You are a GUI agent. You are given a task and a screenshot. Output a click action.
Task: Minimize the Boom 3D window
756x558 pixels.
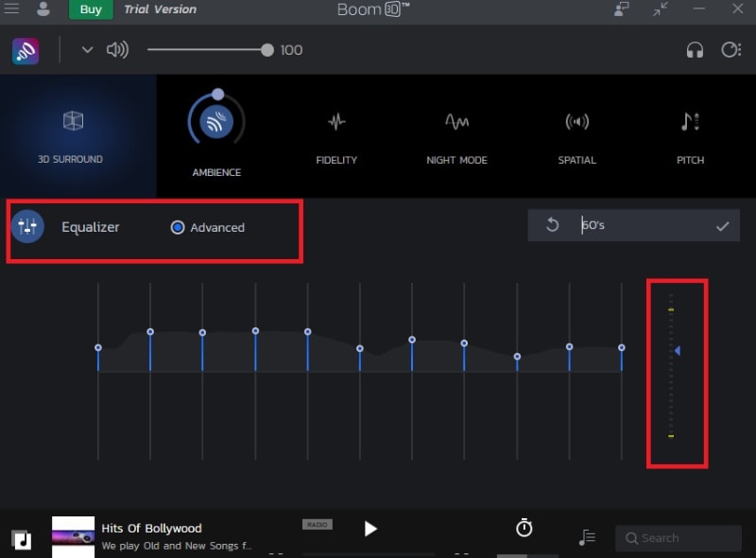click(x=698, y=9)
